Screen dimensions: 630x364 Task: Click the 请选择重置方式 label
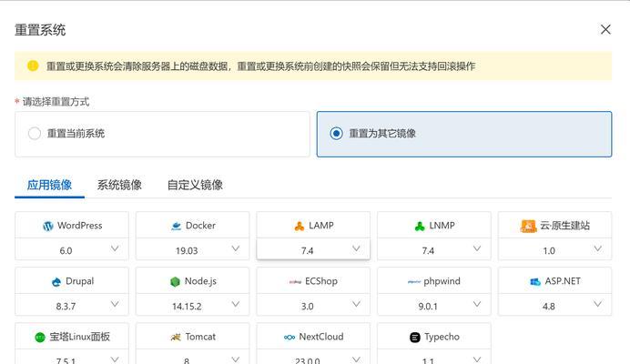pos(56,102)
